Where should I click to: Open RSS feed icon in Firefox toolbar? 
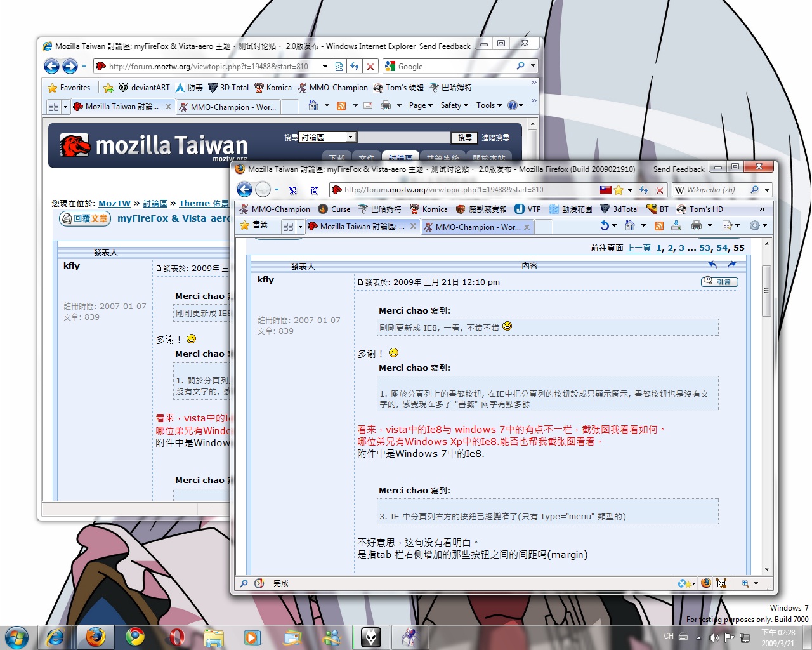click(659, 225)
